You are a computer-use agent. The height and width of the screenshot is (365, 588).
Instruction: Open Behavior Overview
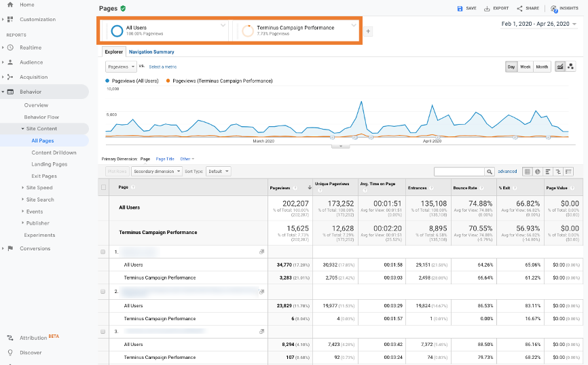[36, 105]
